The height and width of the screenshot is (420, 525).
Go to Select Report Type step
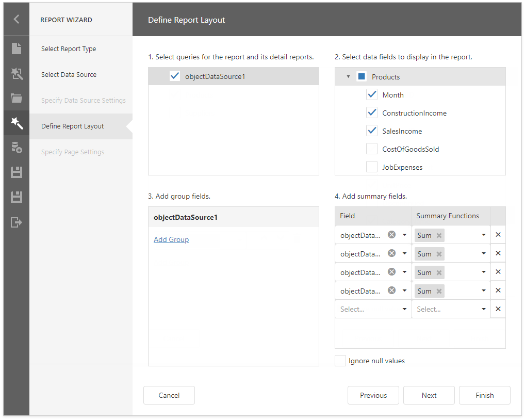tap(69, 49)
